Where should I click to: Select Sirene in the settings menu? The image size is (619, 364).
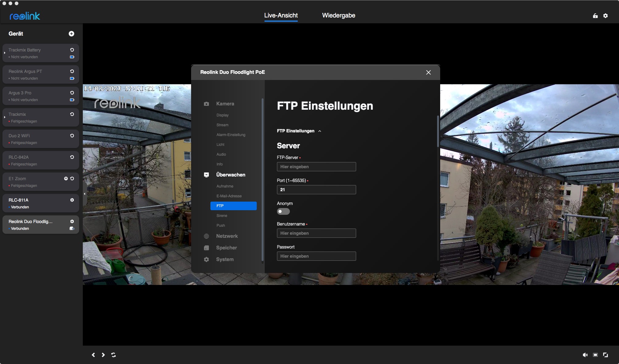pyautogui.click(x=221, y=216)
